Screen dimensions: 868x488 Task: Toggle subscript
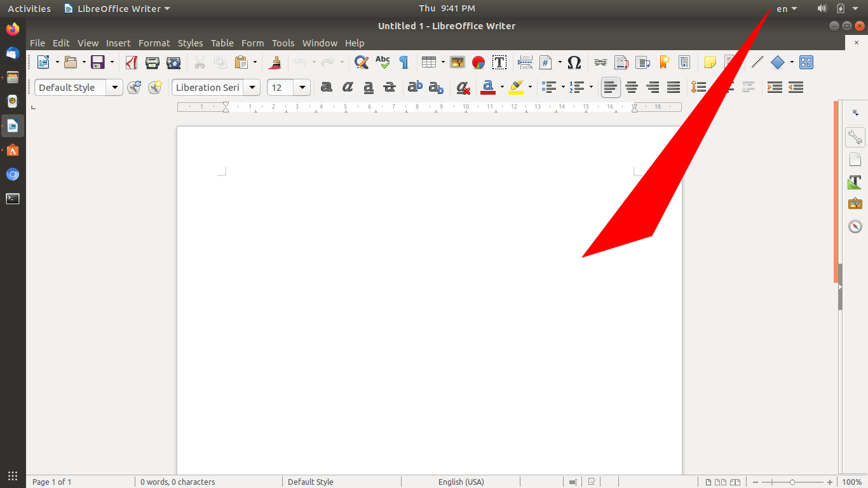pyautogui.click(x=436, y=87)
